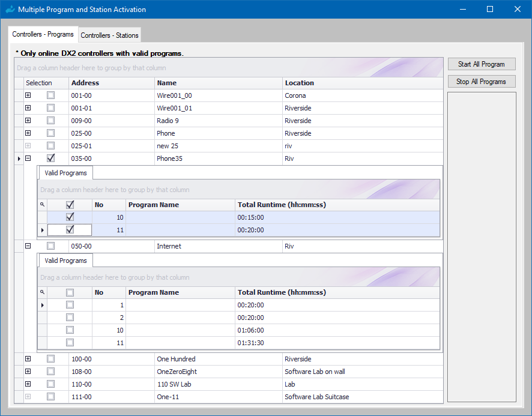The height and width of the screenshot is (416, 532).
Task: Select the 'new 25' name cell
Action: click(219, 145)
